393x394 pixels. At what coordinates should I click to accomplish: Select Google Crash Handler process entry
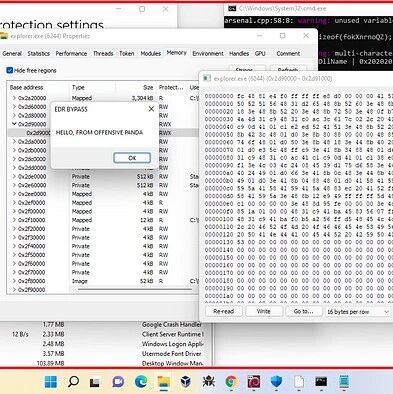[172, 324]
